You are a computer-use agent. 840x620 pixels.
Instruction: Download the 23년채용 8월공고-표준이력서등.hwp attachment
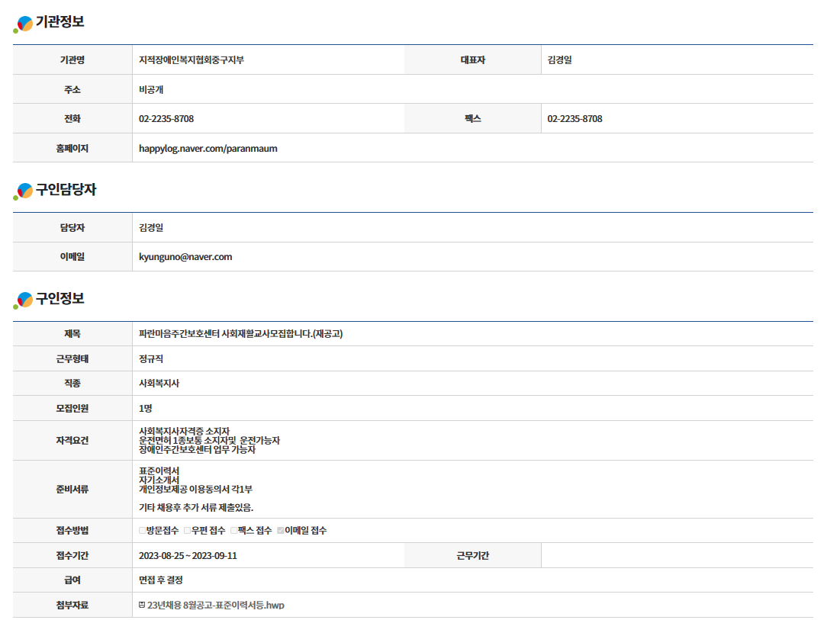(215, 606)
